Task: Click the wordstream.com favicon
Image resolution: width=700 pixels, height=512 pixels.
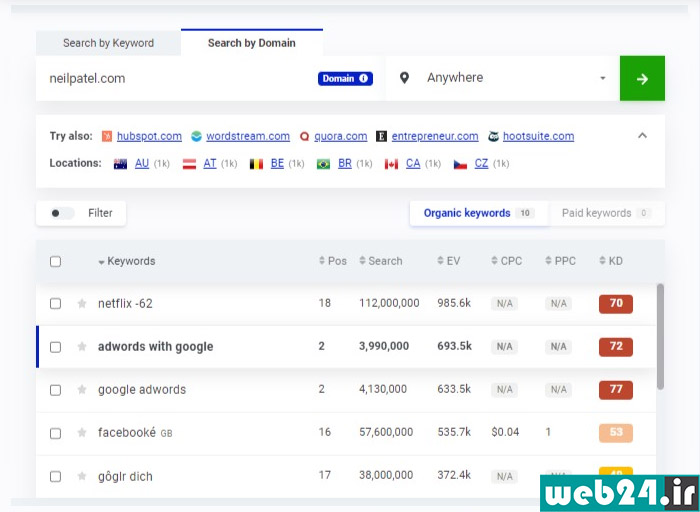Action: tap(196, 136)
